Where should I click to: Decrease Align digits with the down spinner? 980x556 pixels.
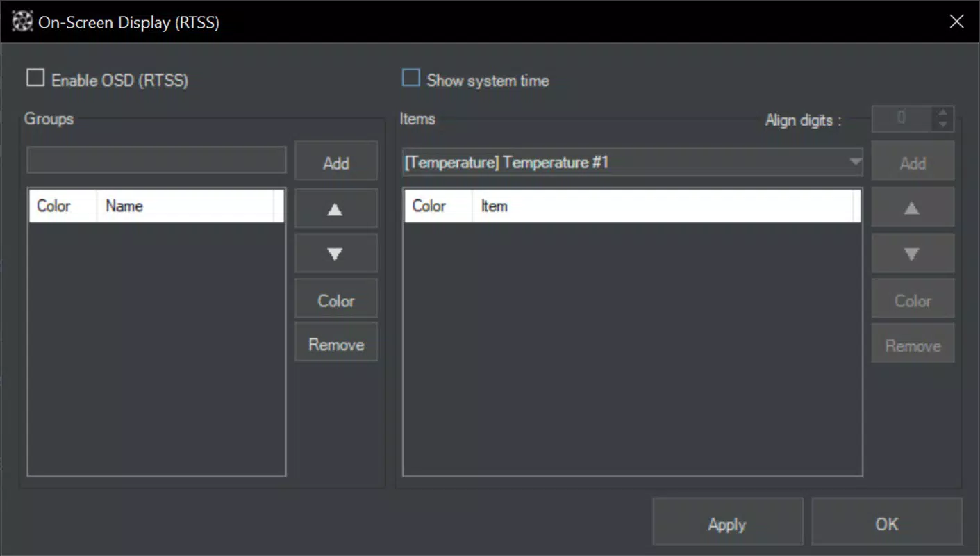coord(942,124)
